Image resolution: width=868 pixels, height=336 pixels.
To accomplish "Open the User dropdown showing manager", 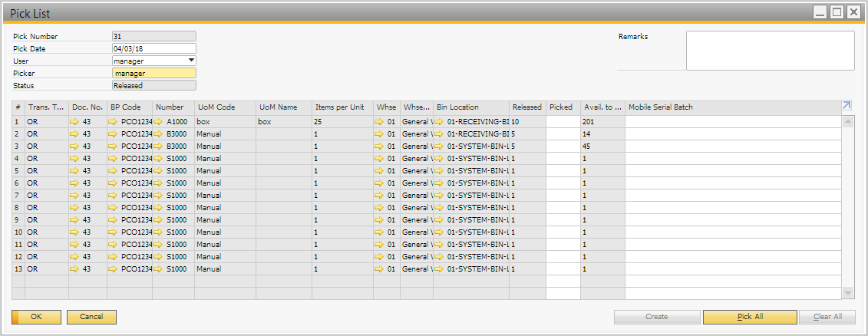I will (x=191, y=61).
